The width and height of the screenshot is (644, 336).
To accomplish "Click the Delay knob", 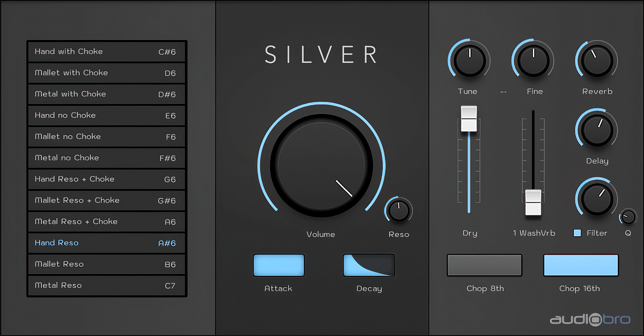I will 597,131.
